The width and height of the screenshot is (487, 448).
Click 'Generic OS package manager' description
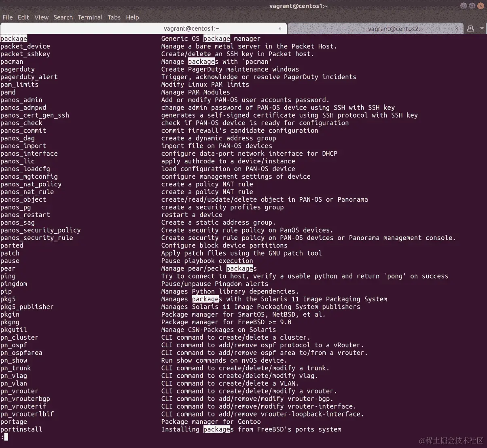pos(211,38)
